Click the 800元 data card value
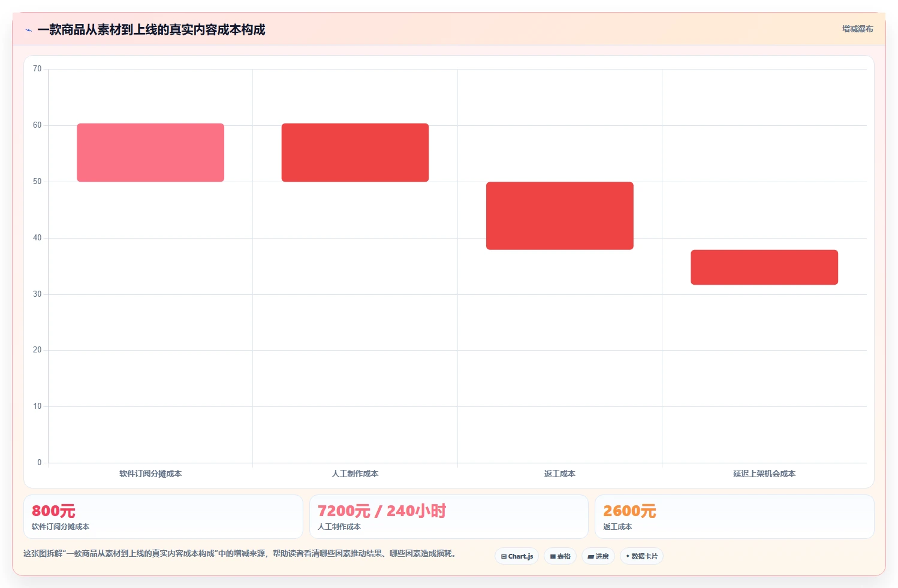Image resolution: width=898 pixels, height=588 pixels. tap(53, 511)
